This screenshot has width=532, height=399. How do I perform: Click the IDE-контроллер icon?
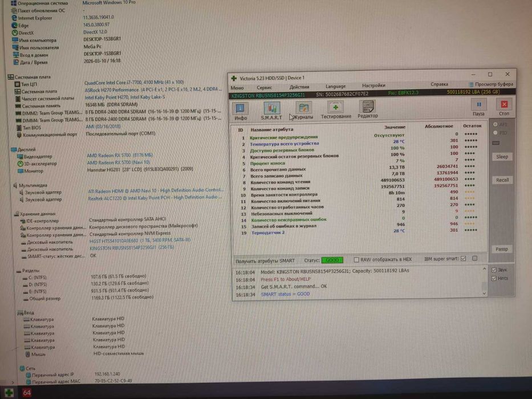22,221
